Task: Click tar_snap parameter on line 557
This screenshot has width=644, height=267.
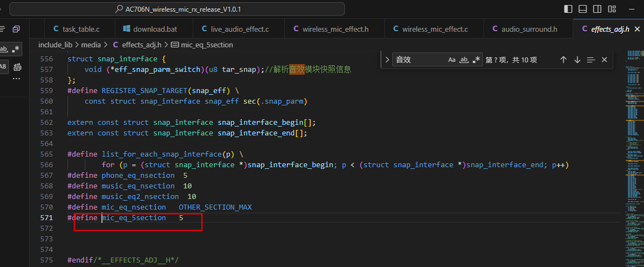Action: click(x=238, y=70)
